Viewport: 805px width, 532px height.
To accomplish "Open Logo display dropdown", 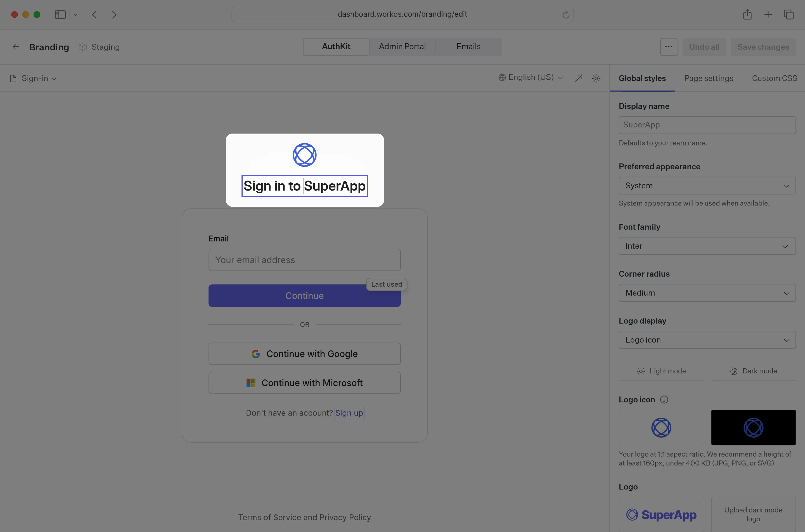I will tap(707, 340).
